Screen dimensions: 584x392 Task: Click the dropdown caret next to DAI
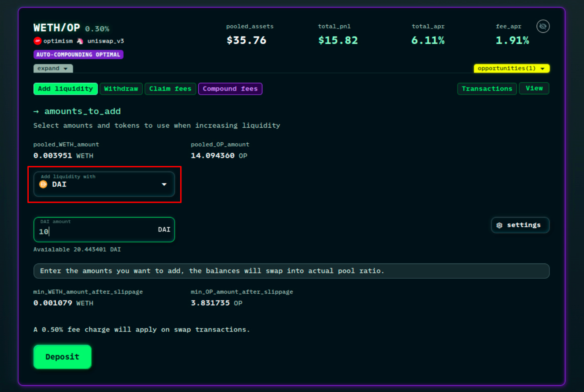pos(164,184)
